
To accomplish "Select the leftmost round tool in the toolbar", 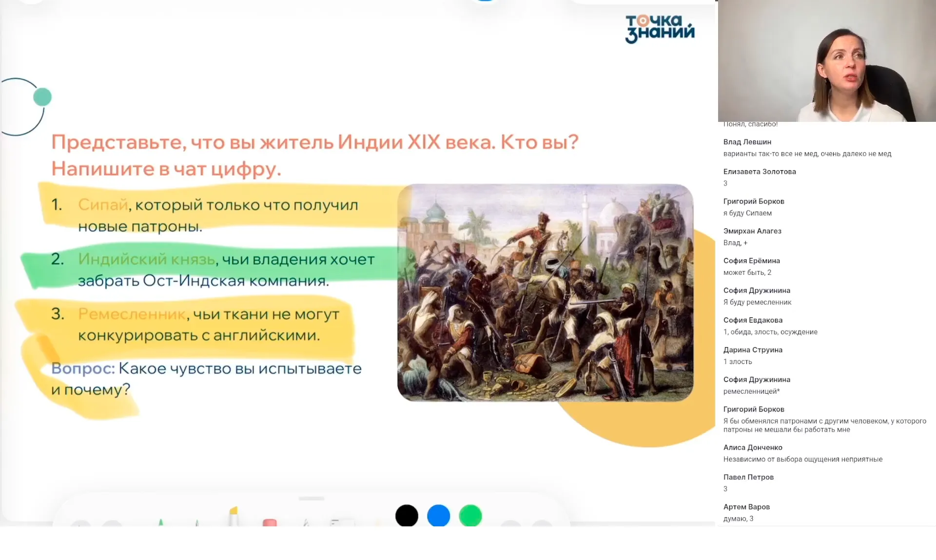I will pyautogui.click(x=80, y=526).
